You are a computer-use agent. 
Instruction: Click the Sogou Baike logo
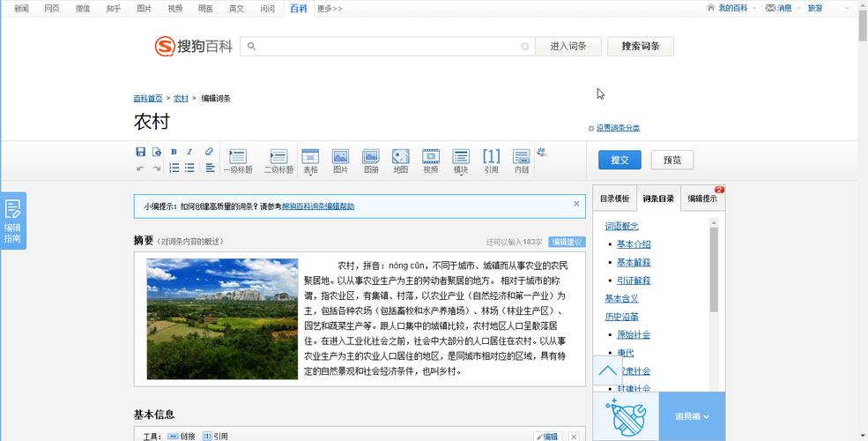[193, 46]
